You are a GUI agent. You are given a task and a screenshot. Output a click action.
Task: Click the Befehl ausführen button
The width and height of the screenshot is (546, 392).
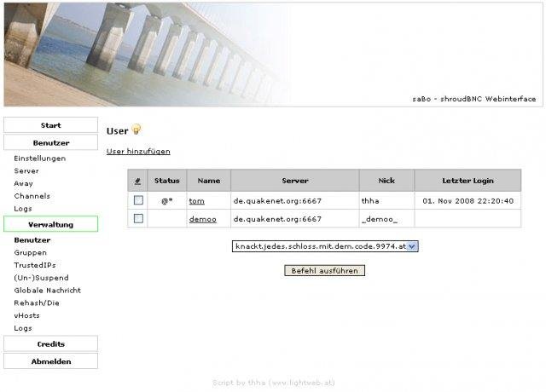pyautogui.click(x=324, y=271)
